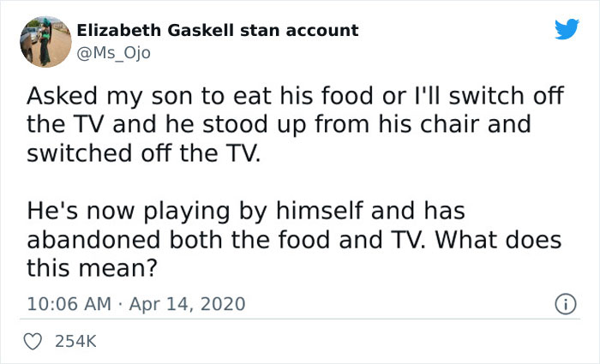Viewport: 600px width, 364px height.
Task: Click the display name Elizabeth Gaskell stan account
Action: 217,30
